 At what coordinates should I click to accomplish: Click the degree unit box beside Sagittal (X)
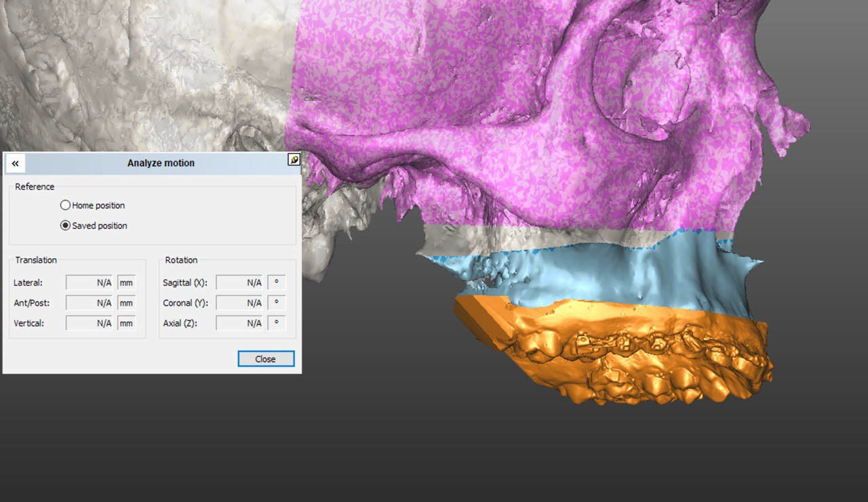pos(277,283)
